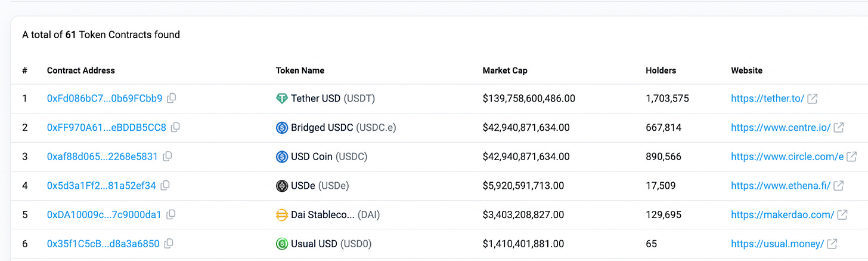Open external link icon beside tether.to
868x261 pixels.
click(x=812, y=99)
